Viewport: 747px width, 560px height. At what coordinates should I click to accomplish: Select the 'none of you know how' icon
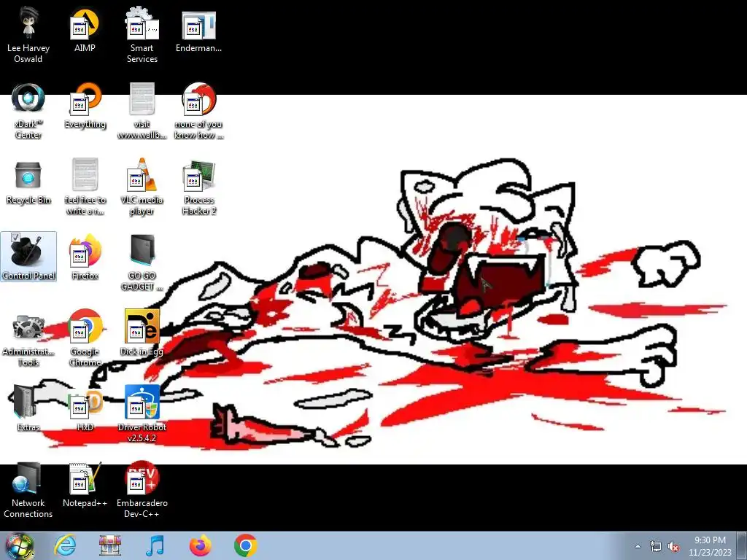click(x=198, y=112)
